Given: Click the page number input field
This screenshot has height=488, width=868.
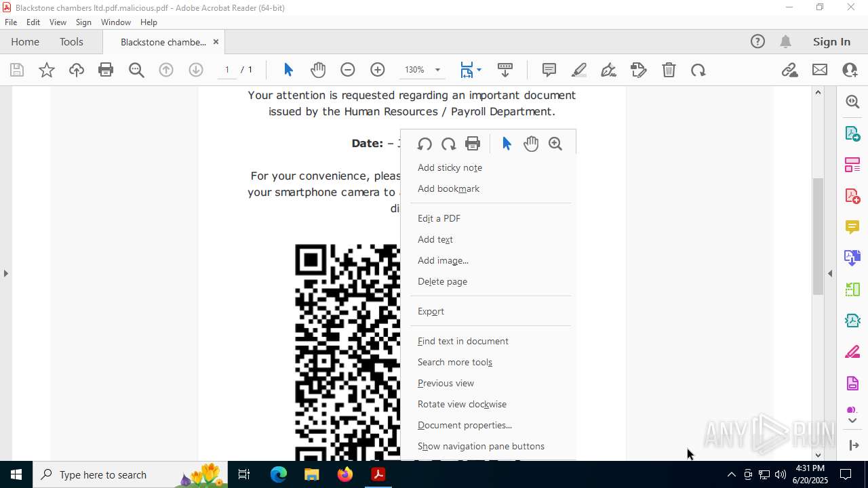Looking at the screenshot, I should (x=227, y=70).
